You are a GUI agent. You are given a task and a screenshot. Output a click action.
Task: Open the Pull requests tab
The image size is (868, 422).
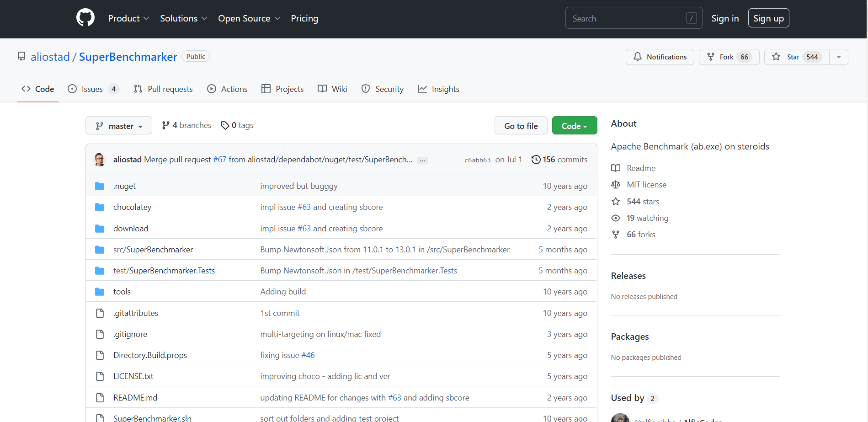[163, 89]
